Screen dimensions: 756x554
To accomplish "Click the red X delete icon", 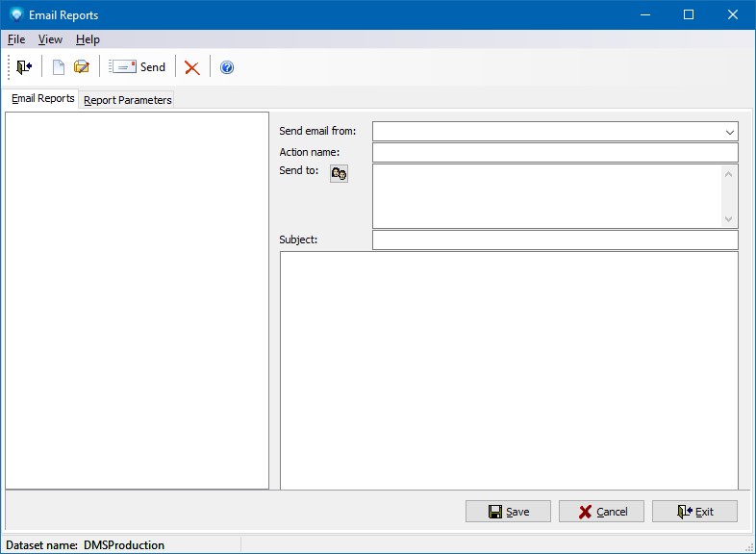I will point(192,67).
